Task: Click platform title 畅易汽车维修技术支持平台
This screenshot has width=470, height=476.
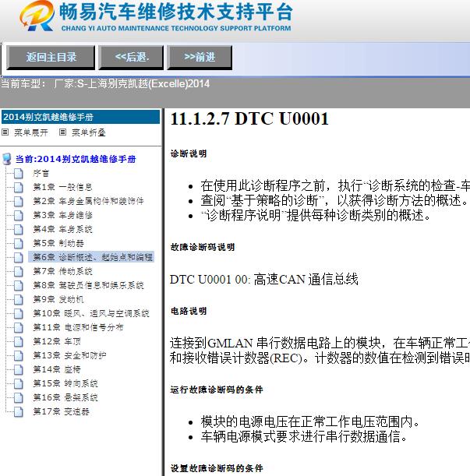Action: (x=175, y=12)
